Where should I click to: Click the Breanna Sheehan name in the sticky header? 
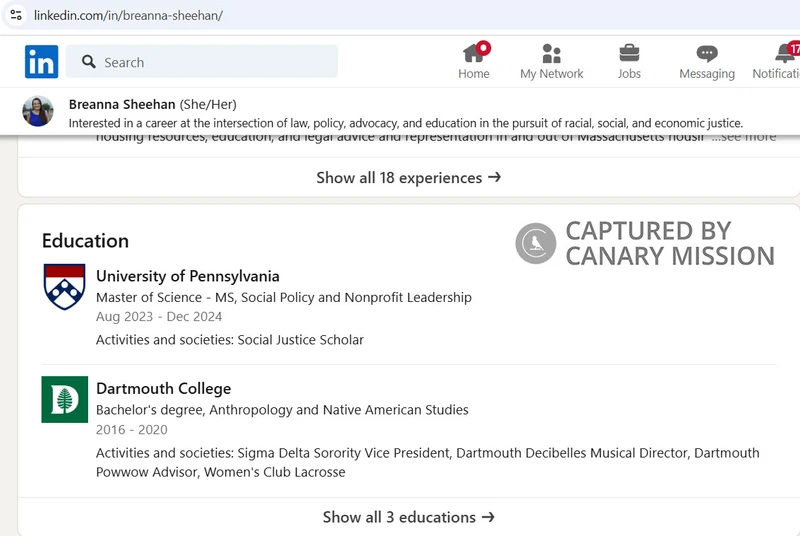coord(122,104)
